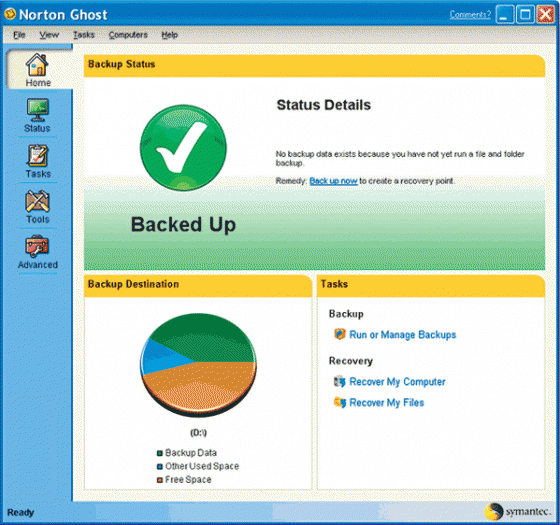560x525 pixels.
Task: Open the Advanced toolbox icon
Action: [37, 246]
